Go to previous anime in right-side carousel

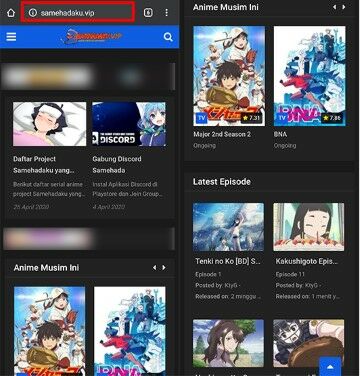(x=335, y=7)
